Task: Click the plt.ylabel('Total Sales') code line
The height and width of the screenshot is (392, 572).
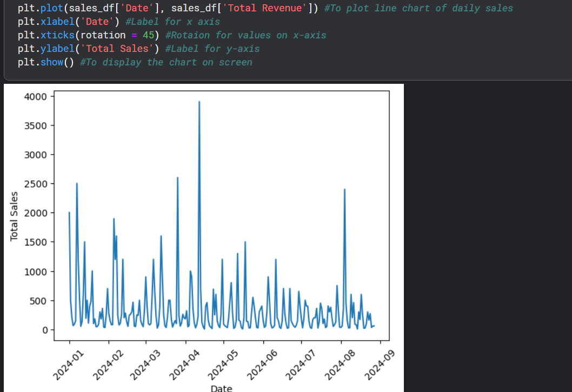Action: [x=138, y=49]
